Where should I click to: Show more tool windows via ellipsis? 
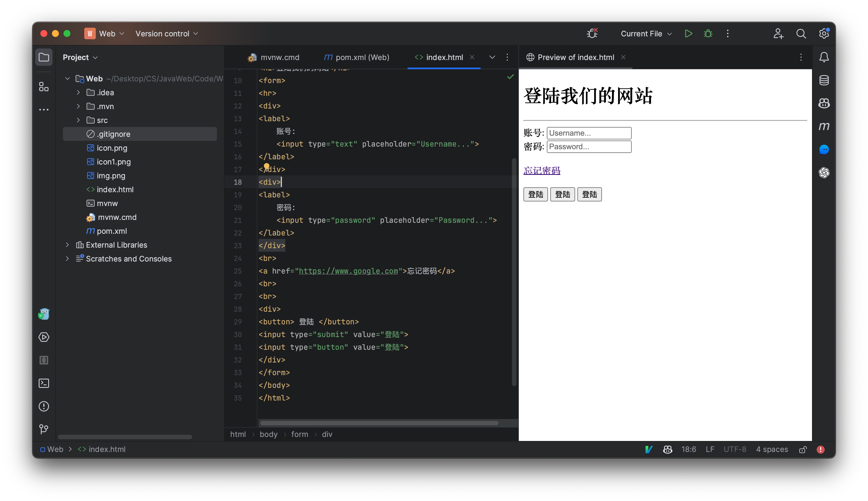tap(44, 110)
